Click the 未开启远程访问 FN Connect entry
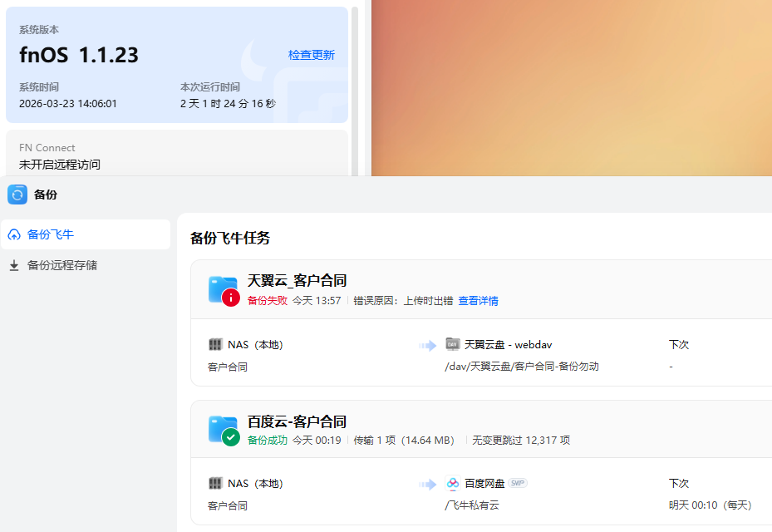Screen dimensions: 772x532 coord(60,165)
